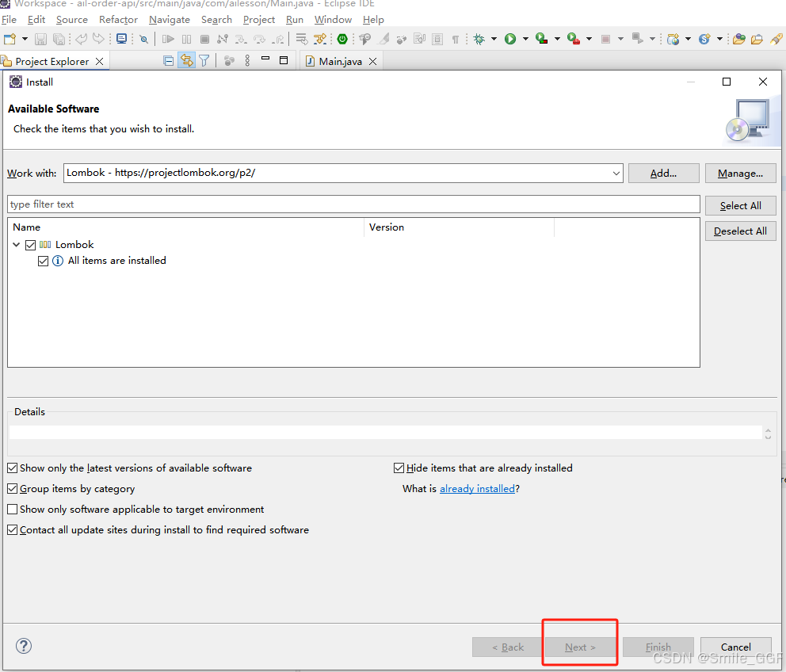Click the Terminate square icon
The width and height of the screenshot is (786, 672).
(204, 39)
